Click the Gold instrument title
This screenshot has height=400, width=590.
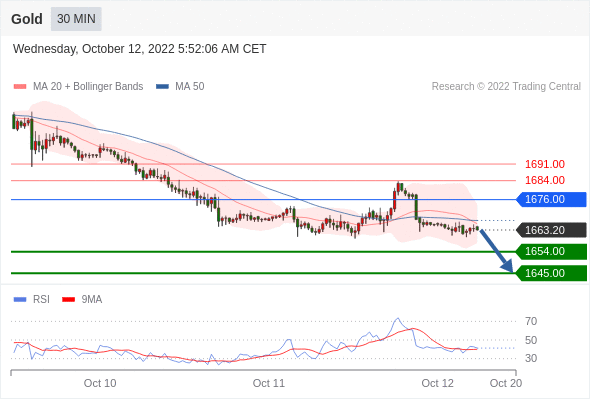27,19
